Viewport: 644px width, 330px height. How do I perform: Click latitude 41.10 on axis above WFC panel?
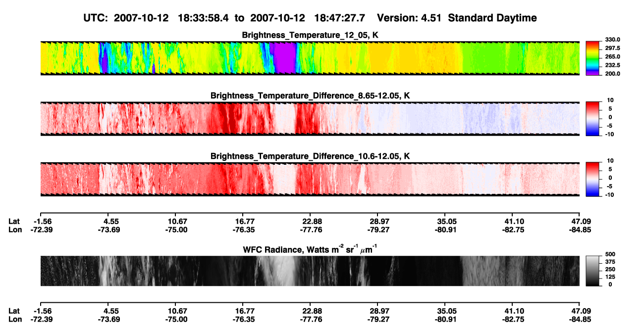(x=514, y=222)
